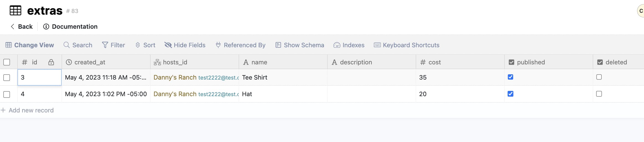Open Danny's Ranch link in Hat row
The width and height of the screenshot is (644, 142).
pos(175,94)
